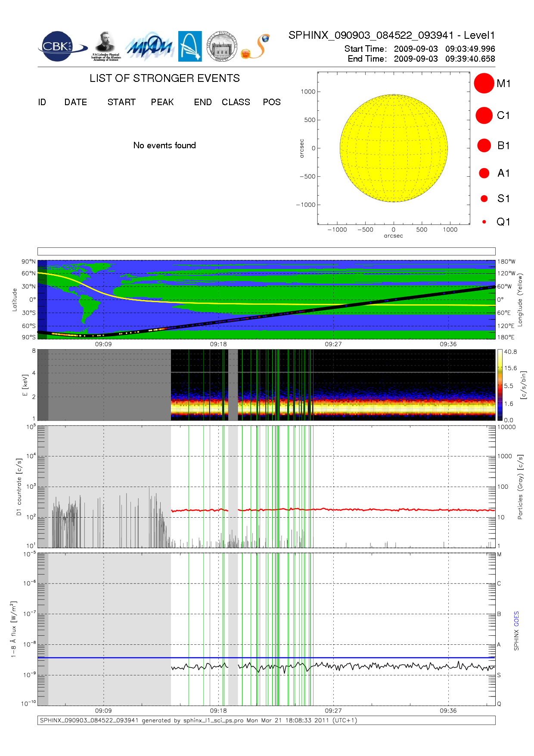Click the 'No events found' message
534x756 pixels.
[165, 145]
